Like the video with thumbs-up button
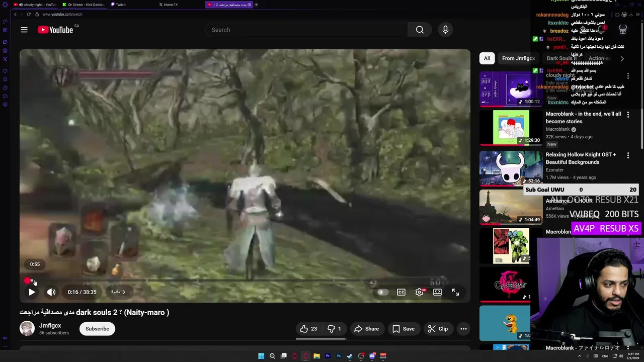The image size is (644, 362). (x=309, y=329)
